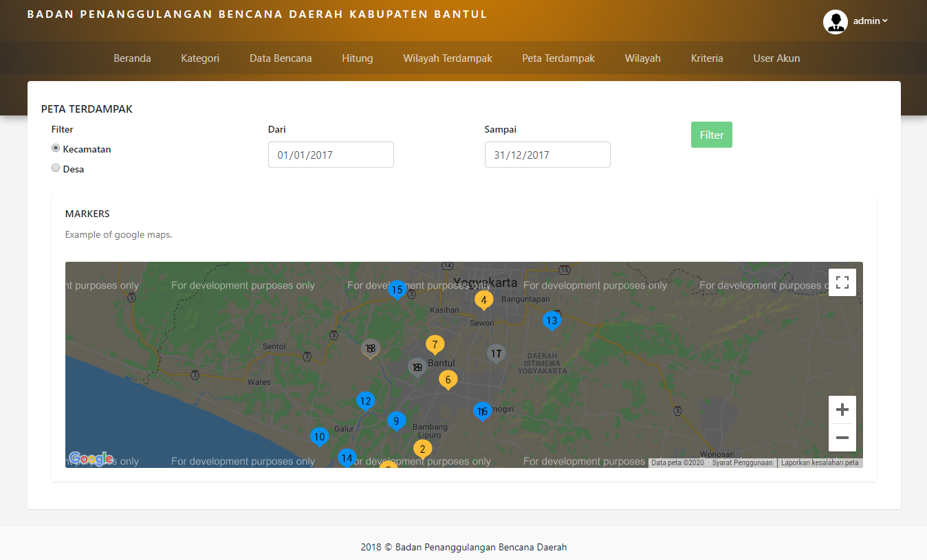Viewport: 927px width, 560px height.
Task: Open yellow map marker number 7
Action: (435, 344)
